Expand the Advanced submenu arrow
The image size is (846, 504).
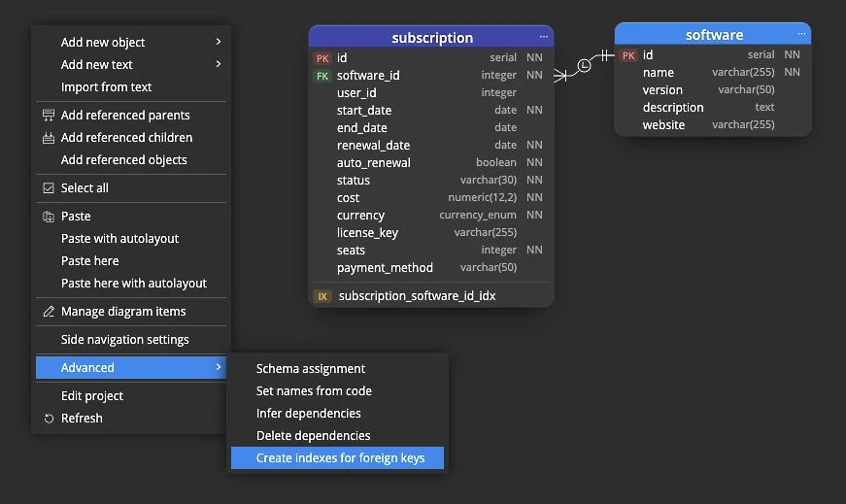pos(218,367)
